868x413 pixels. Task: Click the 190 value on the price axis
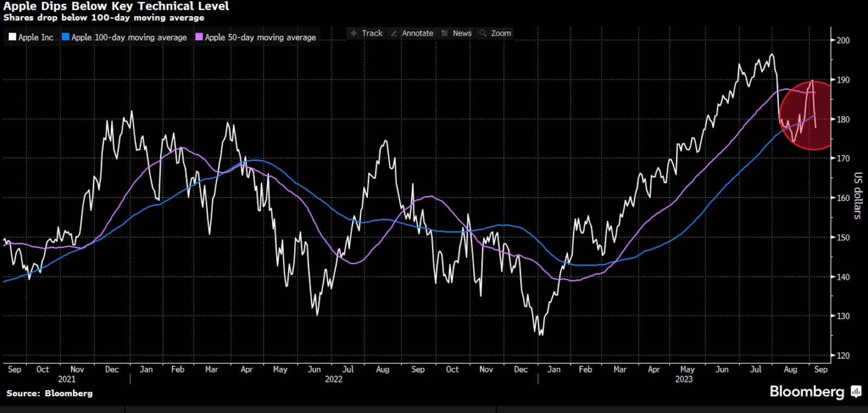(843, 80)
